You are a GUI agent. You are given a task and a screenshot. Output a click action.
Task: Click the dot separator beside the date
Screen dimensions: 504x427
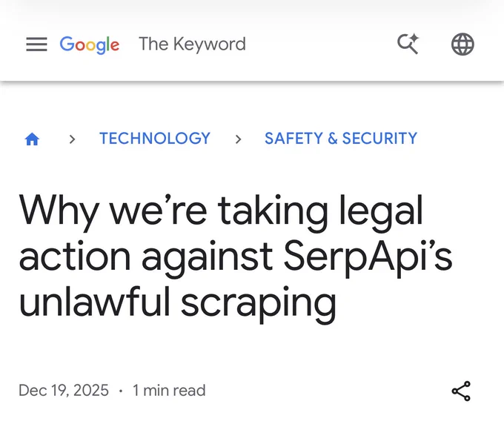point(121,391)
